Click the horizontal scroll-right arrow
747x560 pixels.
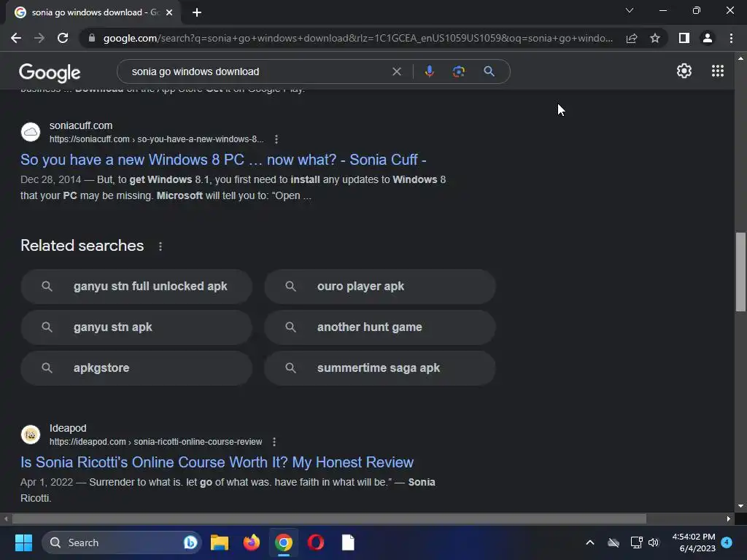pos(729,518)
